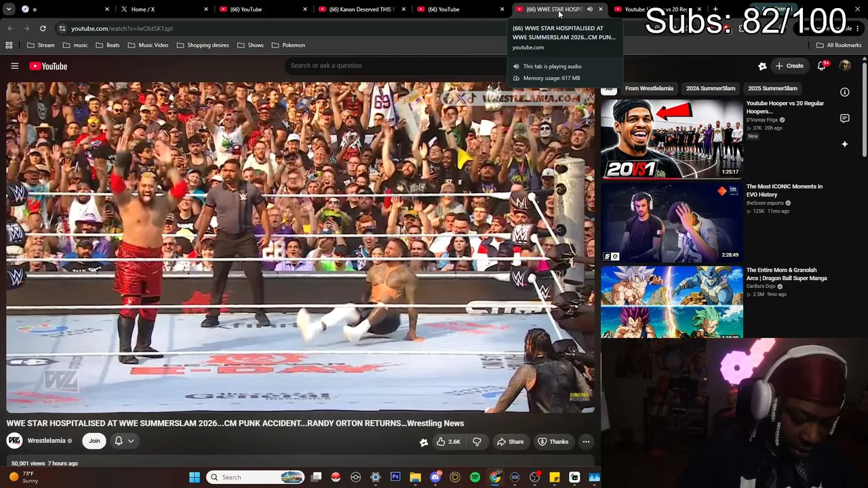The width and height of the screenshot is (868, 488).
Task: Open Sticky Notes from the taskbar
Action: pyautogui.click(x=555, y=477)
